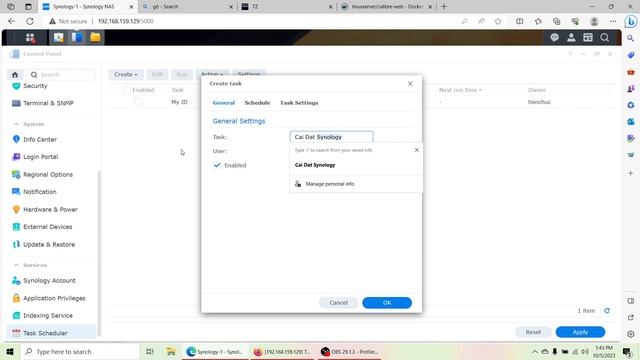Refresh the task list icon
640x360 pixels.
tap(607, 311)
